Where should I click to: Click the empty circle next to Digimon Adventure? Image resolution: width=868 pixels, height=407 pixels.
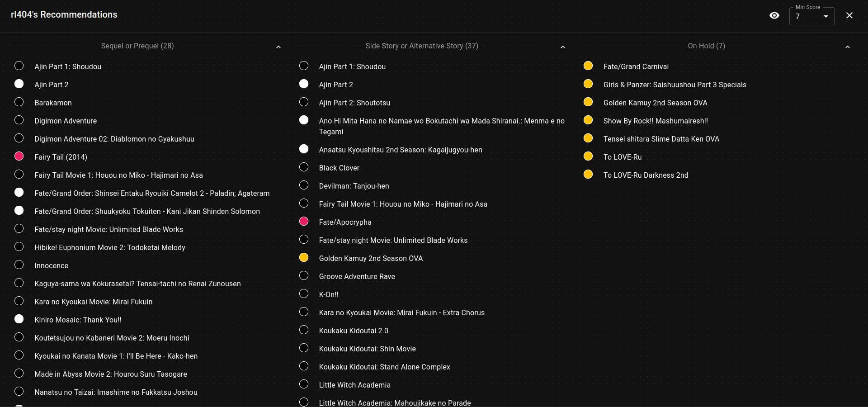point(19,120)
